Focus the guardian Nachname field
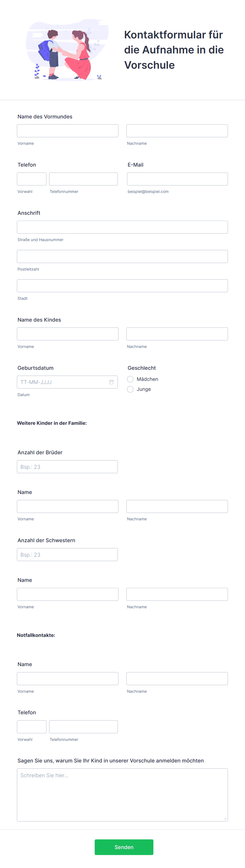 tap(177, 131)
